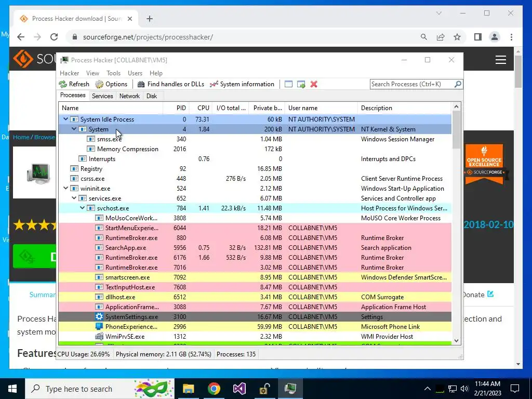
Task: Collapse the System process node
Action: click(x=74, y=129)
